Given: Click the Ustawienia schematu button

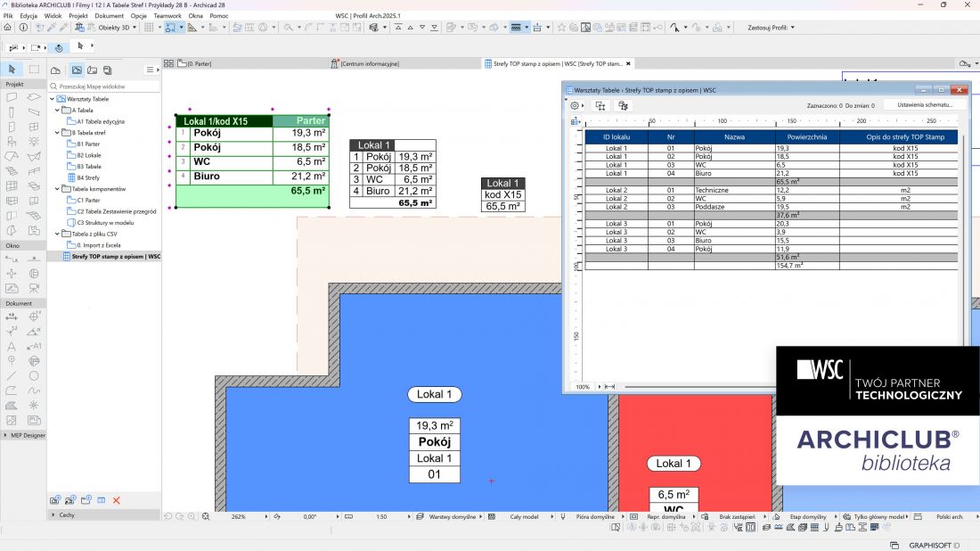Looking at the screenshot, I should 925,105.
